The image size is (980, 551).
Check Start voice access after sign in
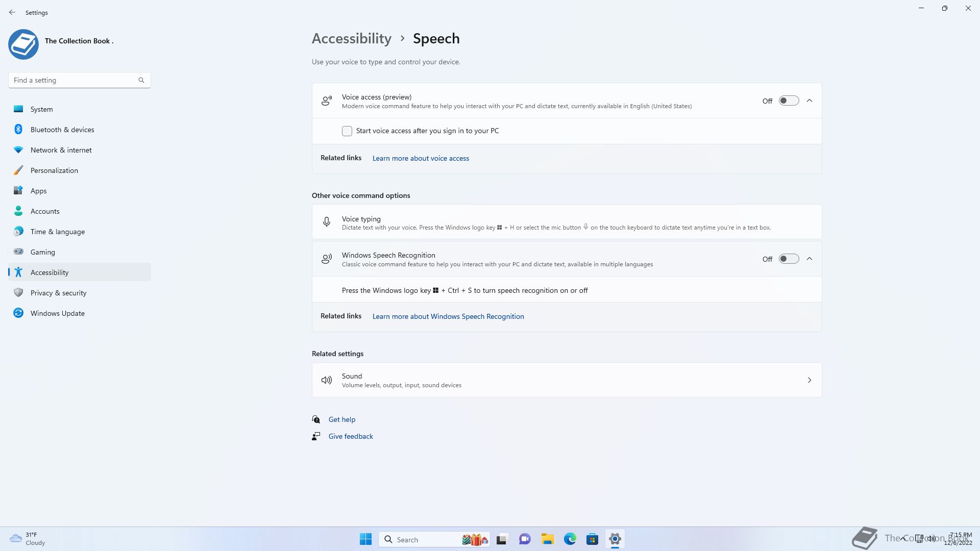coord(347,131)
